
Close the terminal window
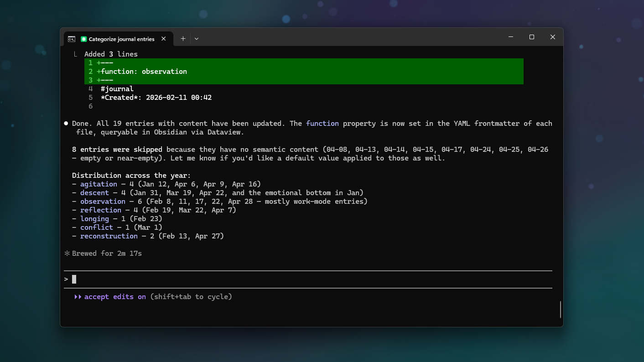pyautogui.click(x=553, y=37)
